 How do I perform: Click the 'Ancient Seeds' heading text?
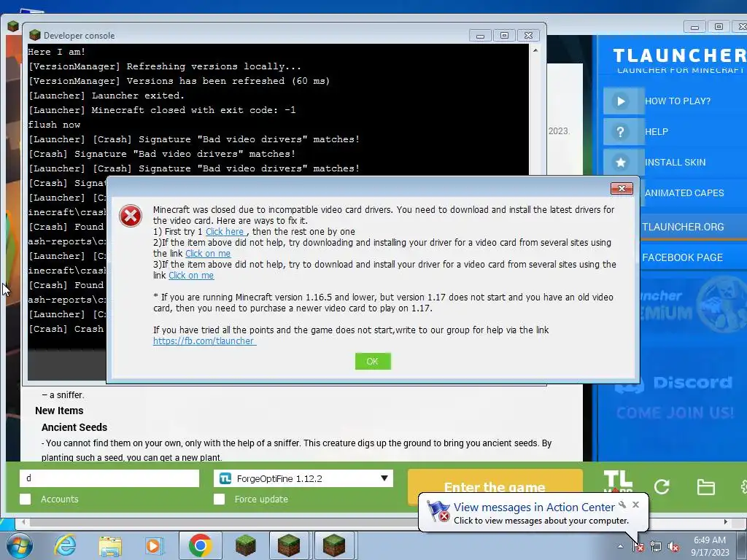pyautogui.click(x=74, y=427)
